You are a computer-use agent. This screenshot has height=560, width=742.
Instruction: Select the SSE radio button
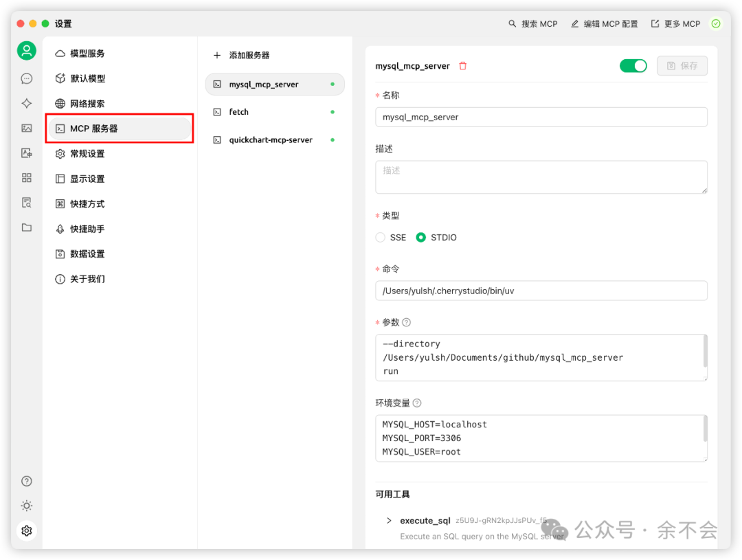pyautogui.click(x=380, y=237)
